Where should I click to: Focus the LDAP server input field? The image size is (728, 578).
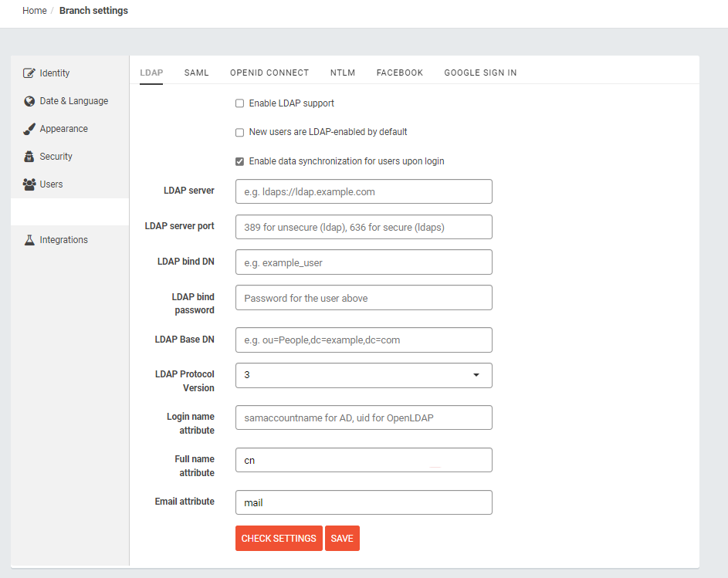point(364,191)
